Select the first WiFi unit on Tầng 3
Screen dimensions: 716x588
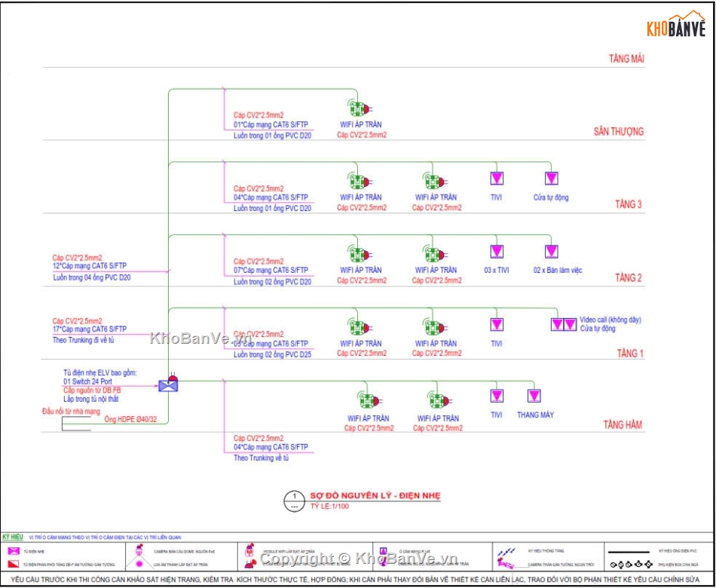[x=360, y=182]
